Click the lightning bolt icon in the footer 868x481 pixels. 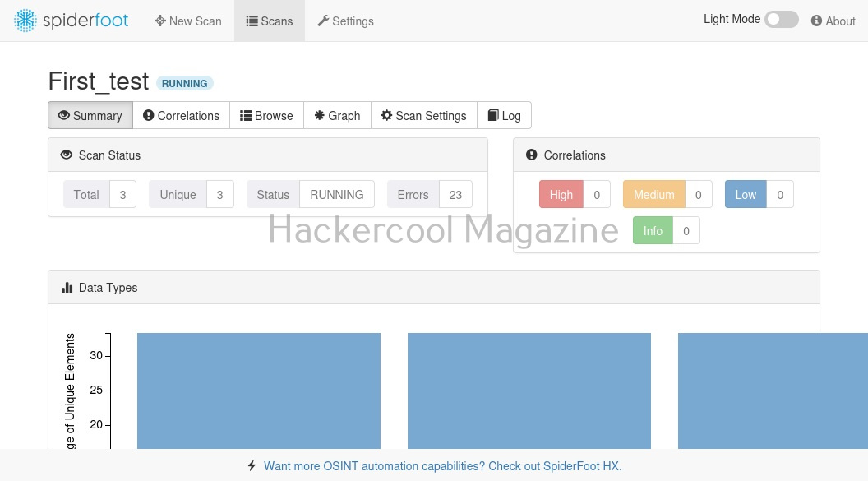[x=252, y=465]
